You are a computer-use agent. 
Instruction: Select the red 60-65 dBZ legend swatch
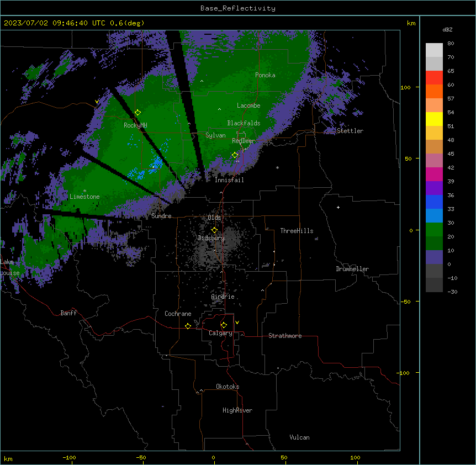click(434, 78)
